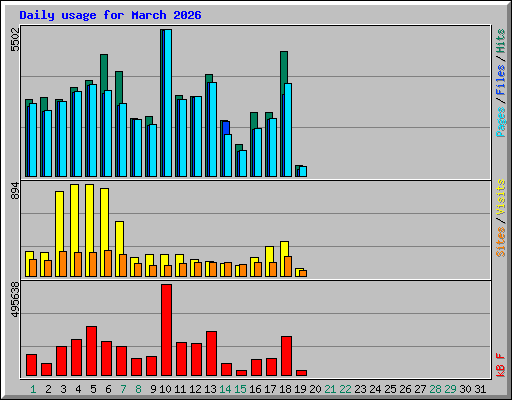
Task: Click day 25 on the date axis
Action: 390,389
